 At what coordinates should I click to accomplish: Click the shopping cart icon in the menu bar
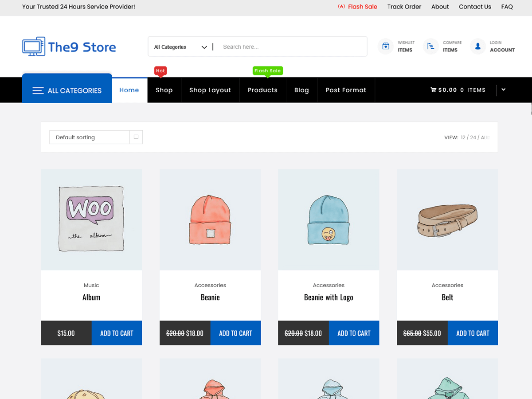[x=433, y=90]
